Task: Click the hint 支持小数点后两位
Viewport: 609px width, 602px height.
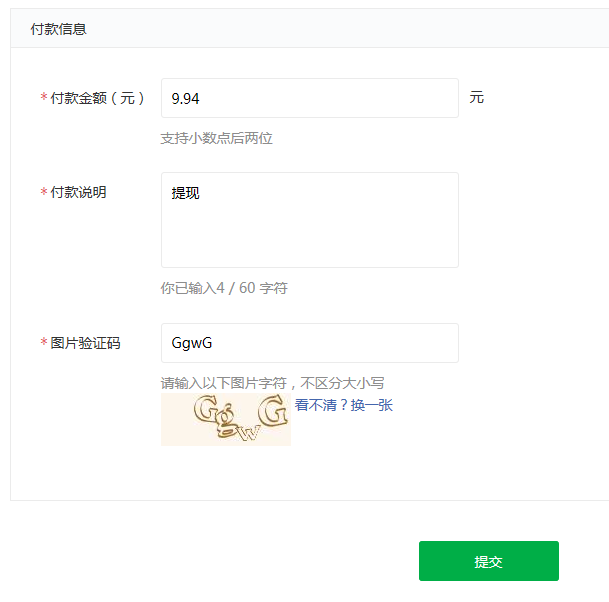Action: pyautogui.click(x=216, y=138)
